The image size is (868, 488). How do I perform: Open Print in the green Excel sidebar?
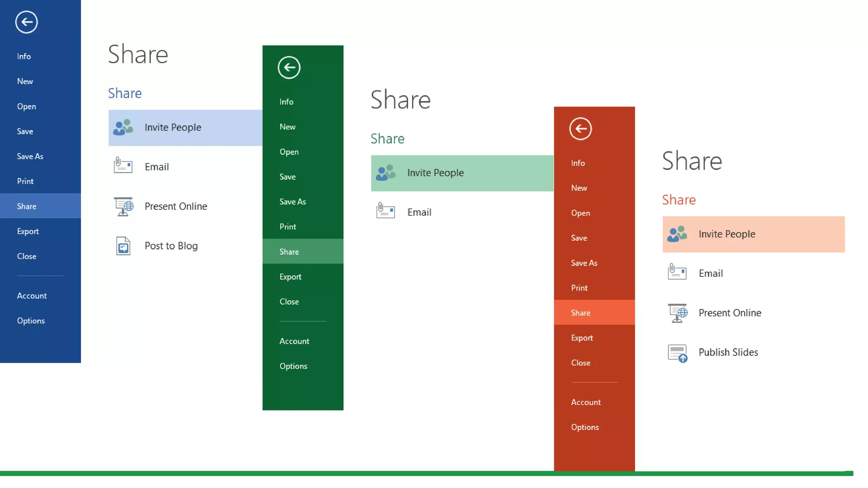pyautogui.click(x=288, y=227)
